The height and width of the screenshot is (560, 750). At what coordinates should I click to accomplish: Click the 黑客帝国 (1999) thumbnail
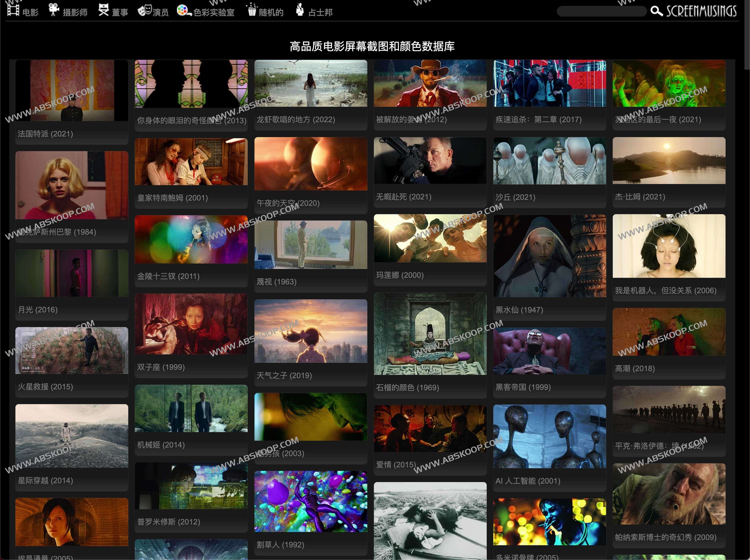pos(549,351)
